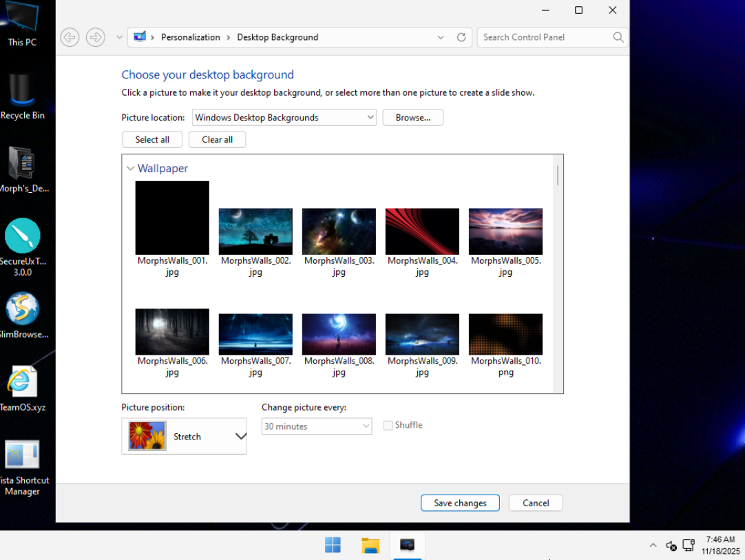Open the Start menu
Viewport: 745px width, 560px height.
(x=333, y=545)
